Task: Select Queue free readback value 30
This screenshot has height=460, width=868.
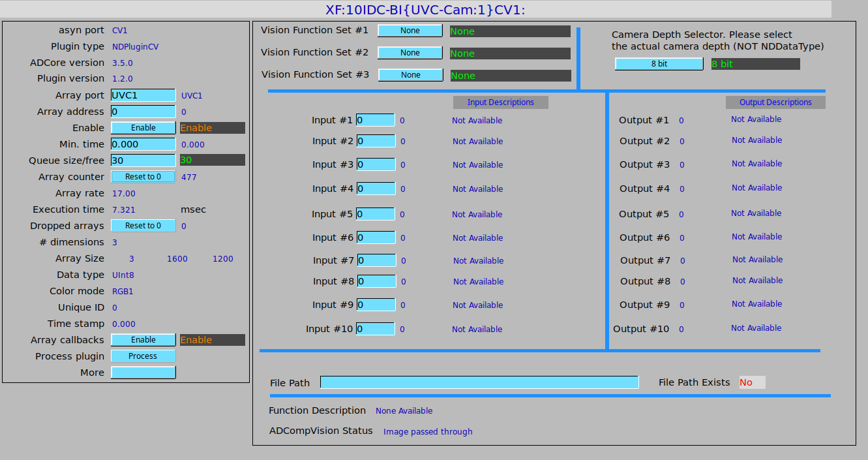Action: click(x=213, y=161)
